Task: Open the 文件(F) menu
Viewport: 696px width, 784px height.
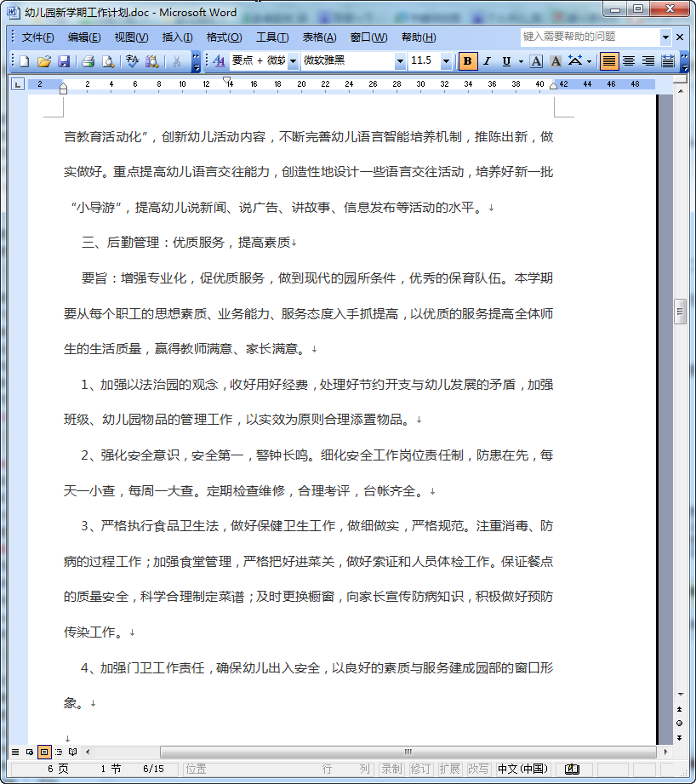Action: click(x=37, y=37)
